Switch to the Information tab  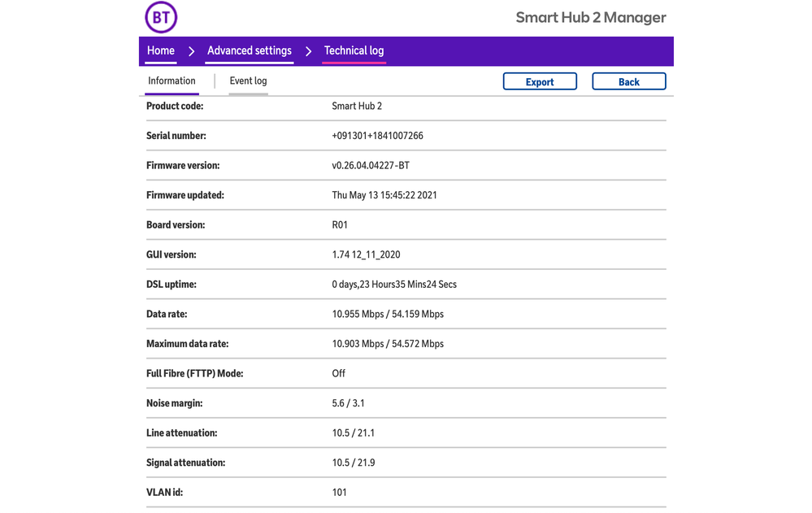172,80
